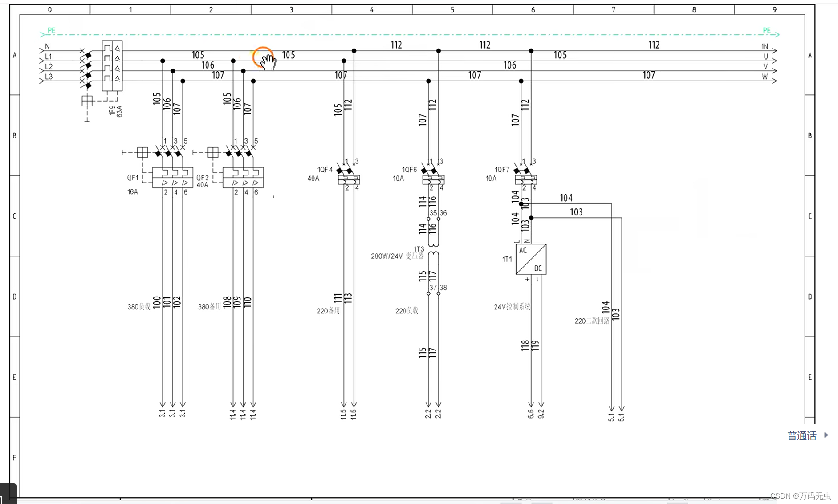Click the manual handle symbol beside QF1

(142, 152)
